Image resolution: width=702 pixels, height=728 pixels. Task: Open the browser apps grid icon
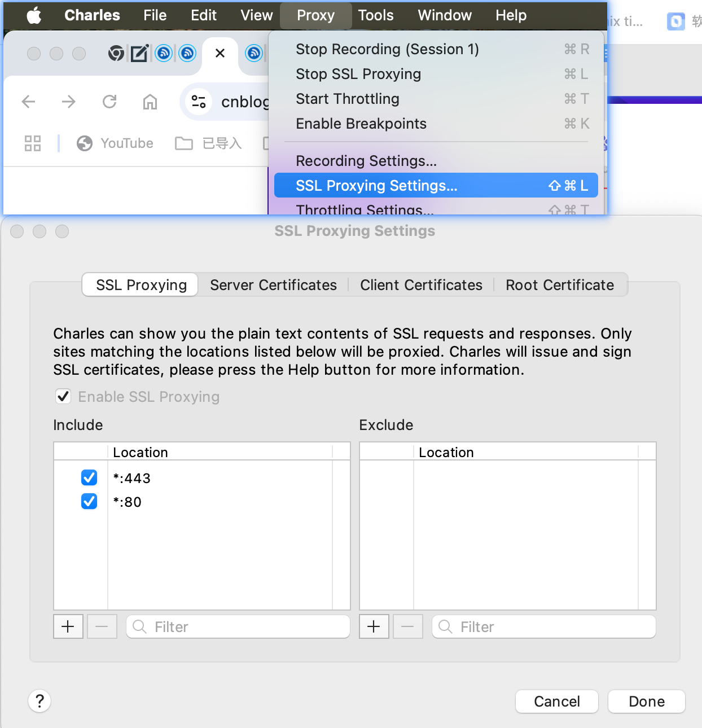[x=33, y=143]
